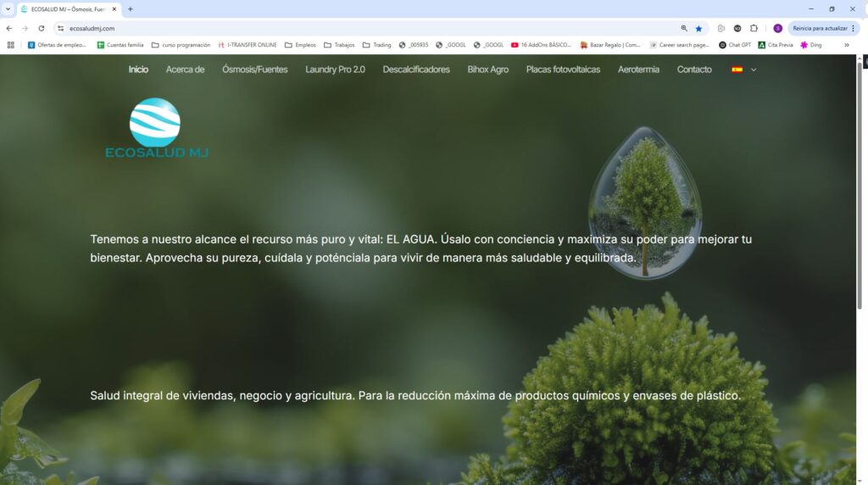This screenshot has width=868, height=485.
Task: View site information icon in address bar
Action: click(61, 28)
